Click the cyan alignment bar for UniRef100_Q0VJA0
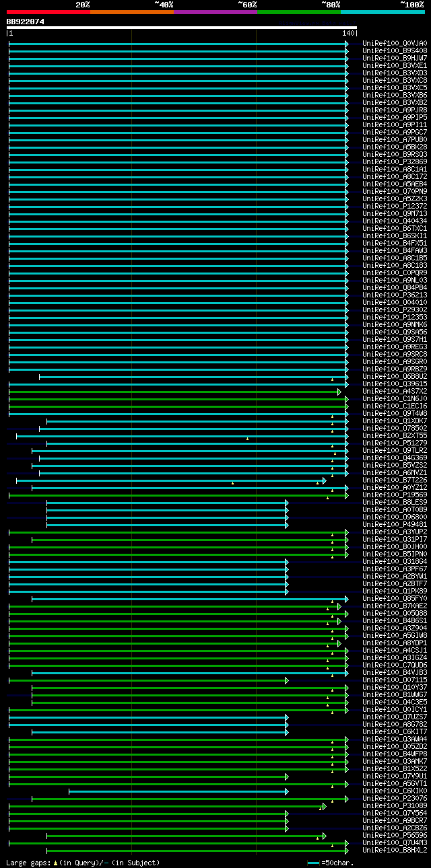 tap(178, 44)
